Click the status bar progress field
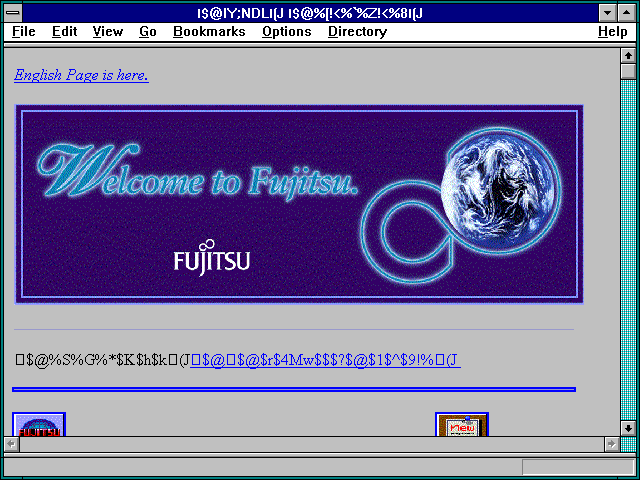 pyautogui.click(x=577, y=467)
